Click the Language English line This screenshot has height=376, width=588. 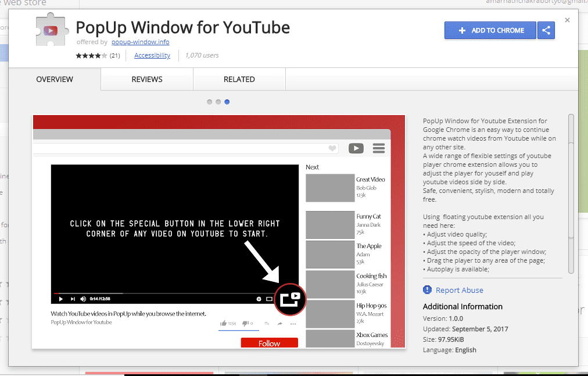click(x=450, y=350)
